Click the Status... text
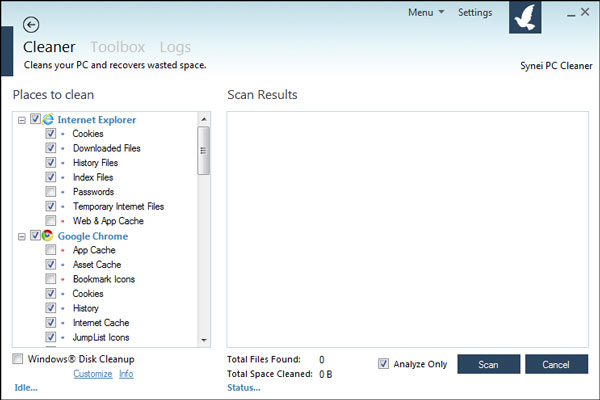 click(244, 388)
